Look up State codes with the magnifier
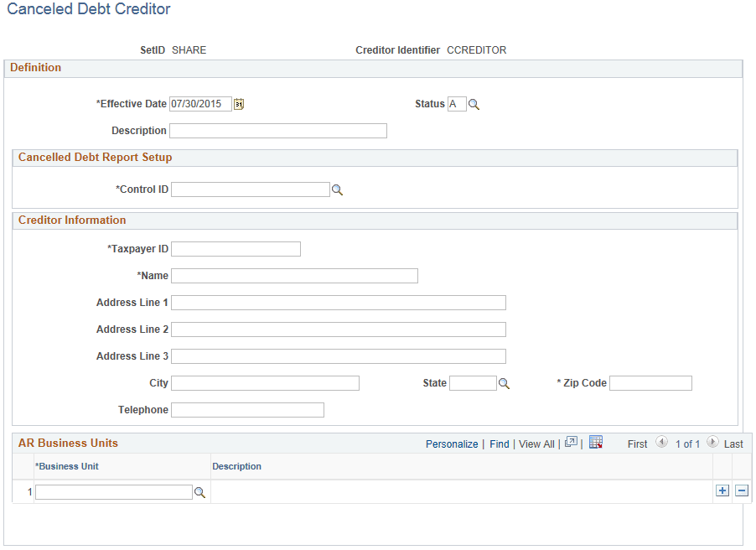This screenshot has width=756, height=550. pos(503,382)
